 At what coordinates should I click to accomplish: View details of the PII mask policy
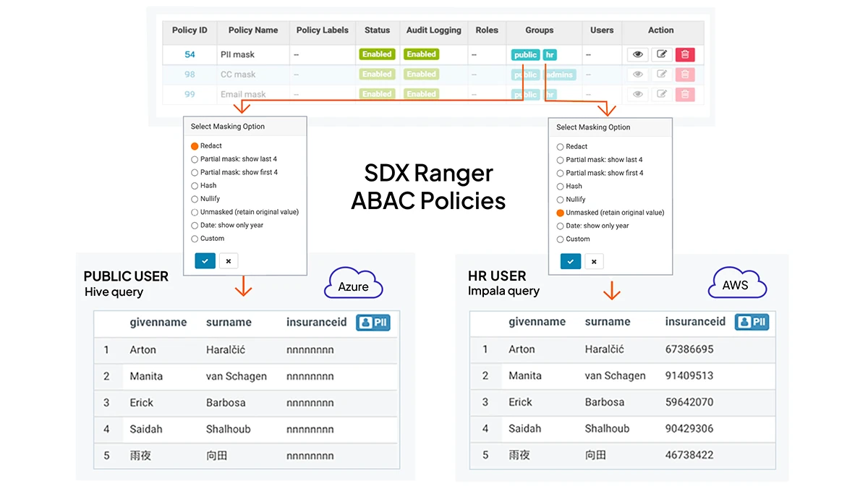[x=637, y=54]
